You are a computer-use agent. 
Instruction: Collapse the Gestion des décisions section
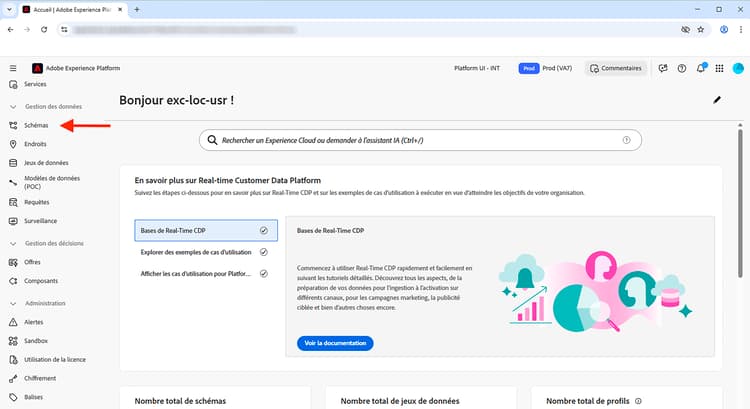coord(13,243)
